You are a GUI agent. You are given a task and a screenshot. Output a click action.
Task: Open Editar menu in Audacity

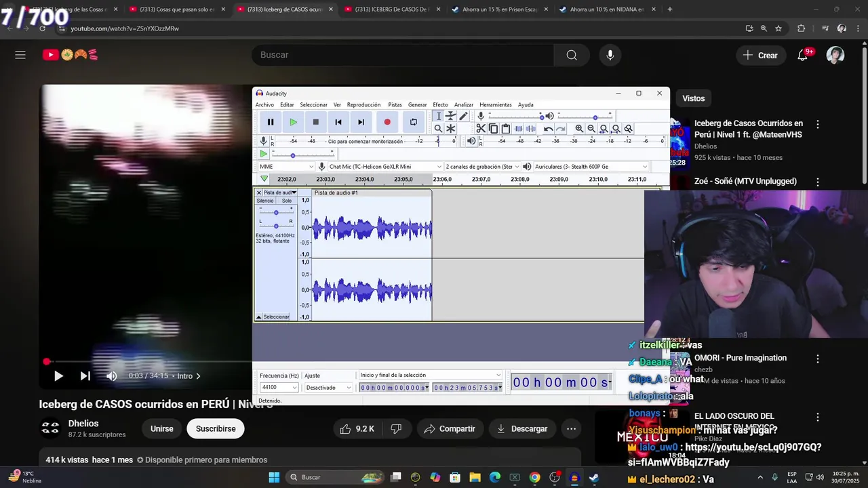(287, 104)
